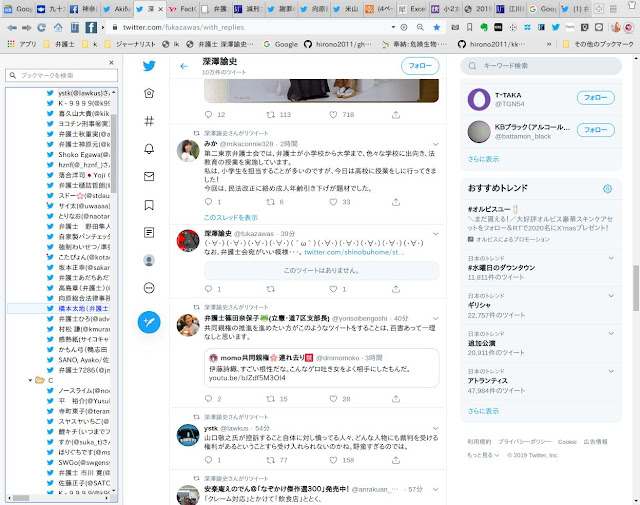This screenshot has height=505, width=640.
Task: Open options chevron for アトランティス trend
Action: coord(611,371)
